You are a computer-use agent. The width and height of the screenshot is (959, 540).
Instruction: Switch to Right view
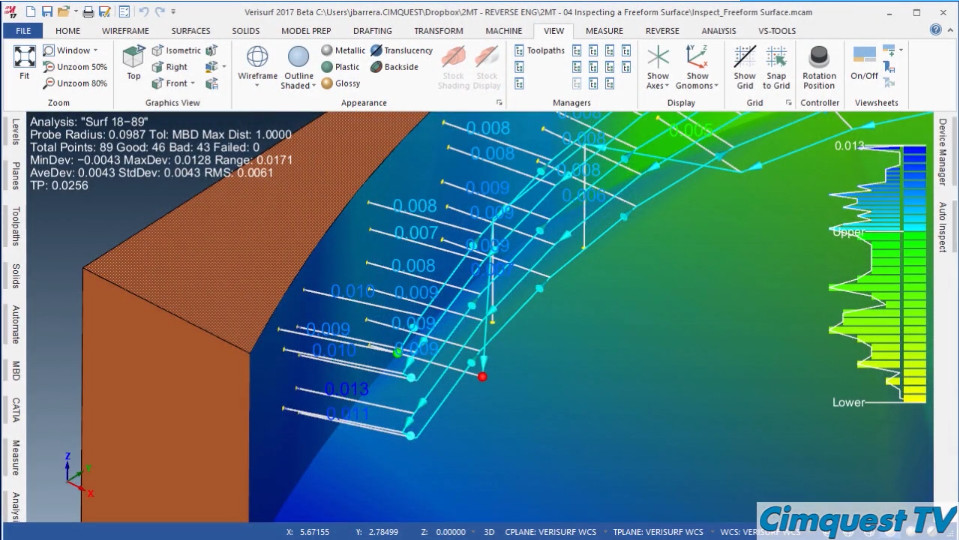coord(169,67)
